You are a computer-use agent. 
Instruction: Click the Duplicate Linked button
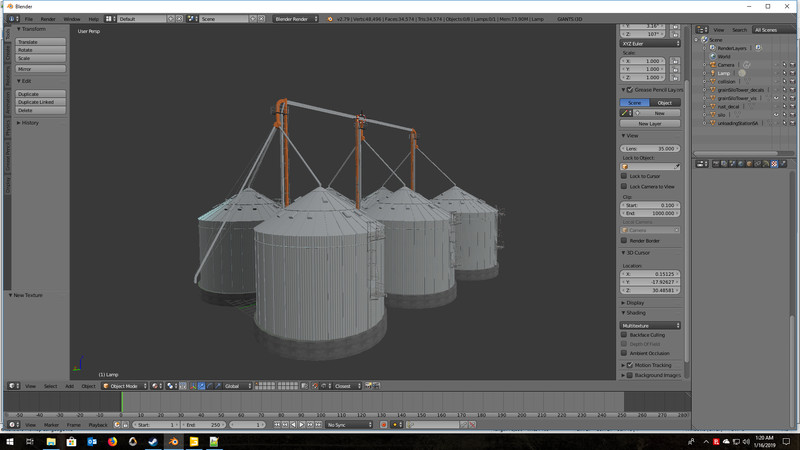click(x=41, y=102)
